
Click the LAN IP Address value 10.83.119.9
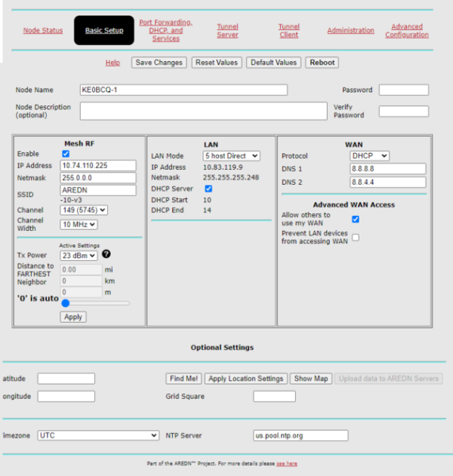(x=223, y=167)
